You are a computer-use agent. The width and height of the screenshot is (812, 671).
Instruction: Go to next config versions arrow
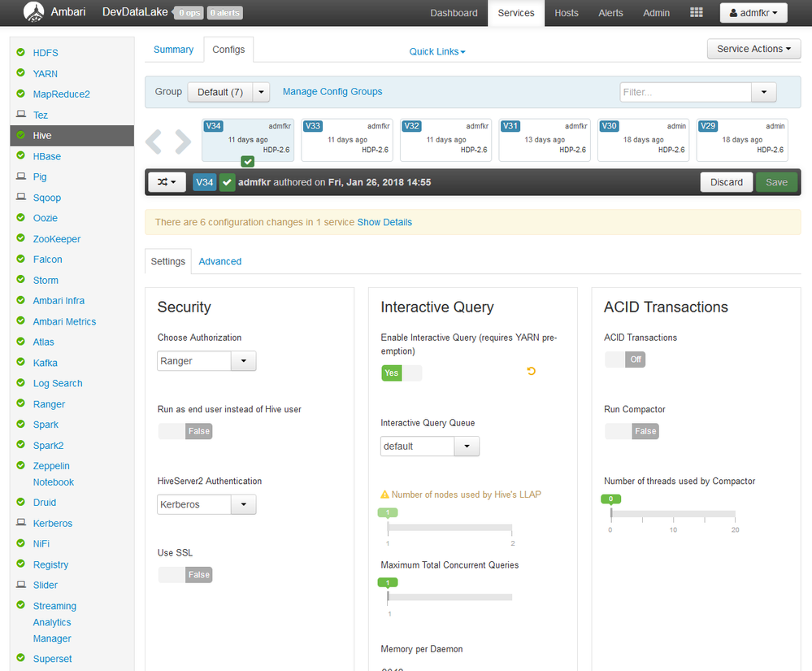tap(184, 141)
